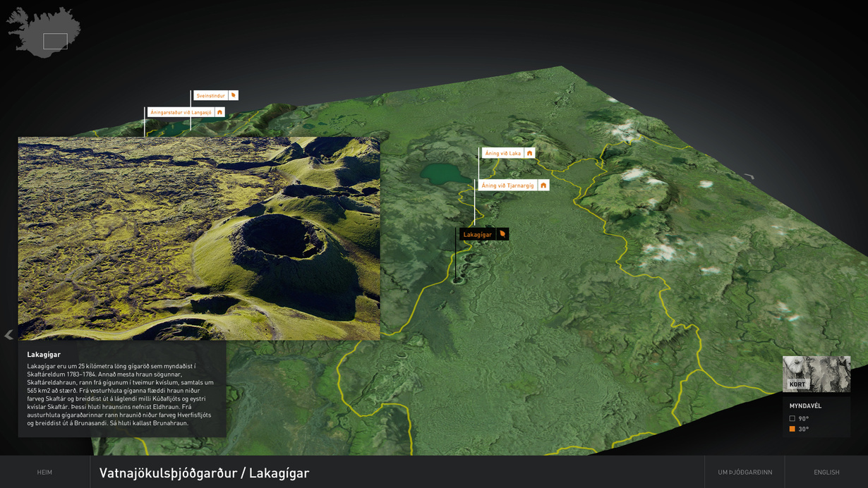
Task: Click the house icon on Áning við Tjarnargíg
Action: click(x=543, y=185)
